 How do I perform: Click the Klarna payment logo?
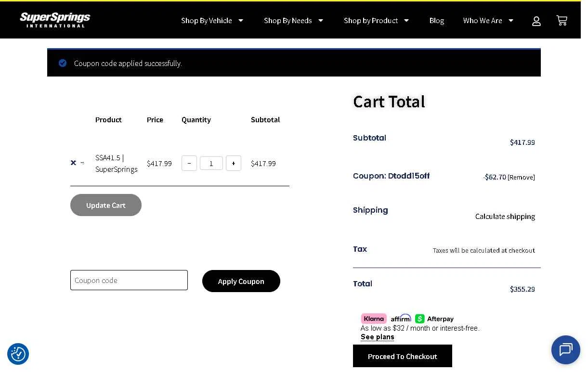pyautogui.click(x=374, y=319)
